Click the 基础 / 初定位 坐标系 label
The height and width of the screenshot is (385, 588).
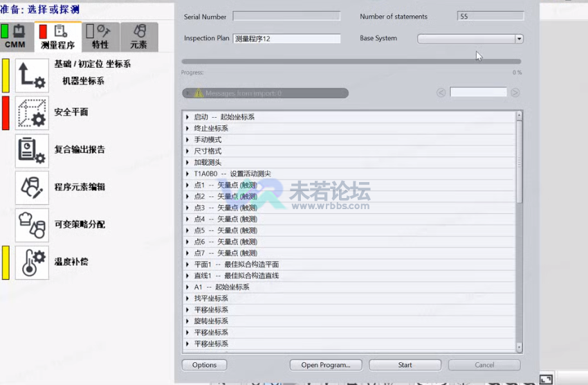pyautogui.click(x=93, y=64)
